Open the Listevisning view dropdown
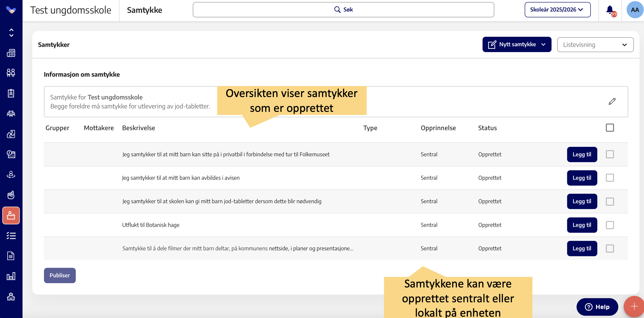 [x=595, y=45]
